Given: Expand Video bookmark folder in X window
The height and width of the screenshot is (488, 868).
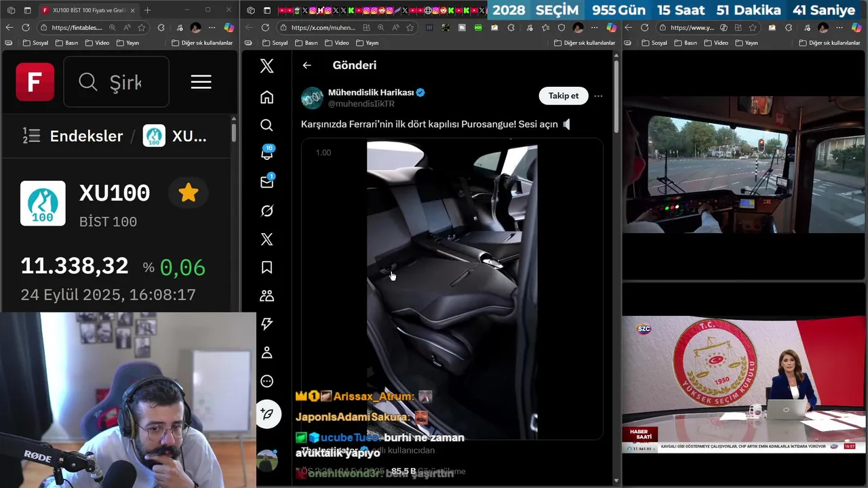Looking at the screenshot, I should [337, 43].
